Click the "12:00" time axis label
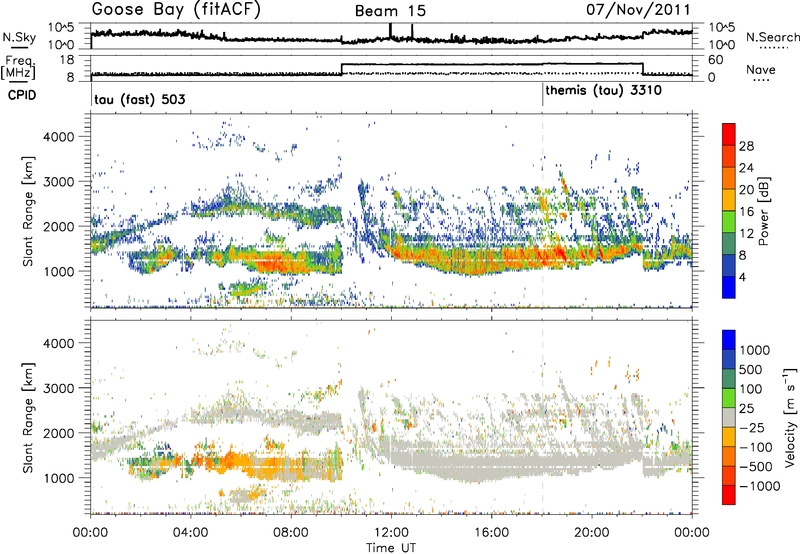 point(391,533)
